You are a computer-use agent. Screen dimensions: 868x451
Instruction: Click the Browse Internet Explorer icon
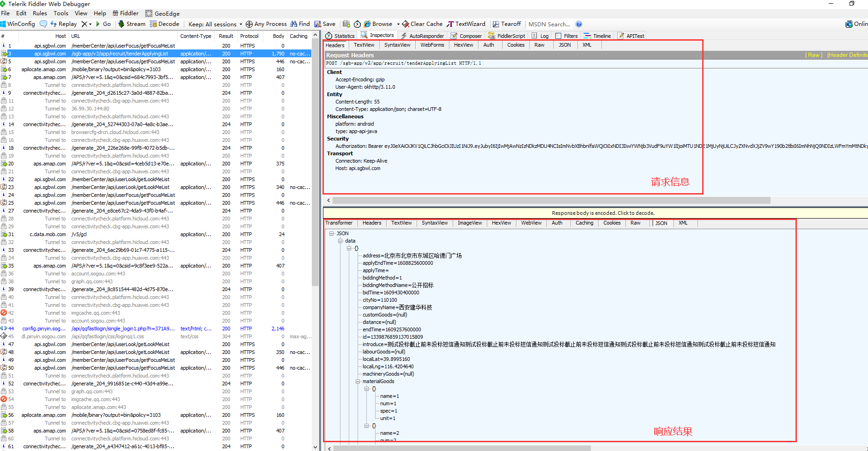pyautogui.click(x=367, y=24)
